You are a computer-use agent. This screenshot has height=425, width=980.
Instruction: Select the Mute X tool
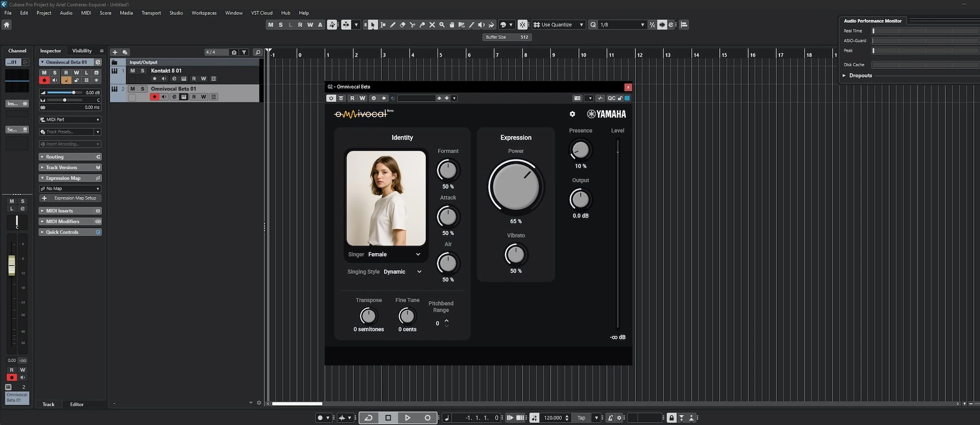click(x=432, y=24)
